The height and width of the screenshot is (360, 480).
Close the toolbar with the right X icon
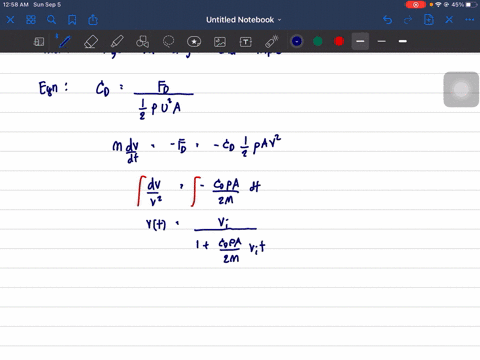(x=449, y=20)
